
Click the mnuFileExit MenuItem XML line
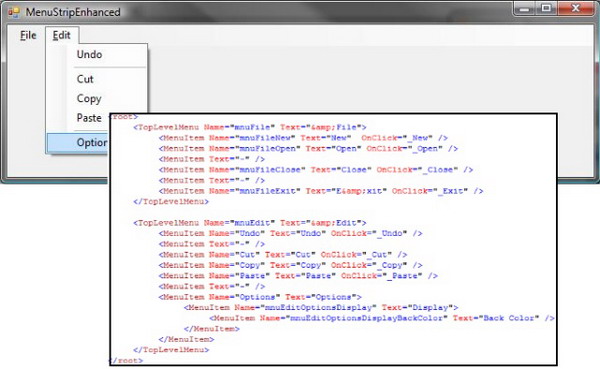(321, 191)
